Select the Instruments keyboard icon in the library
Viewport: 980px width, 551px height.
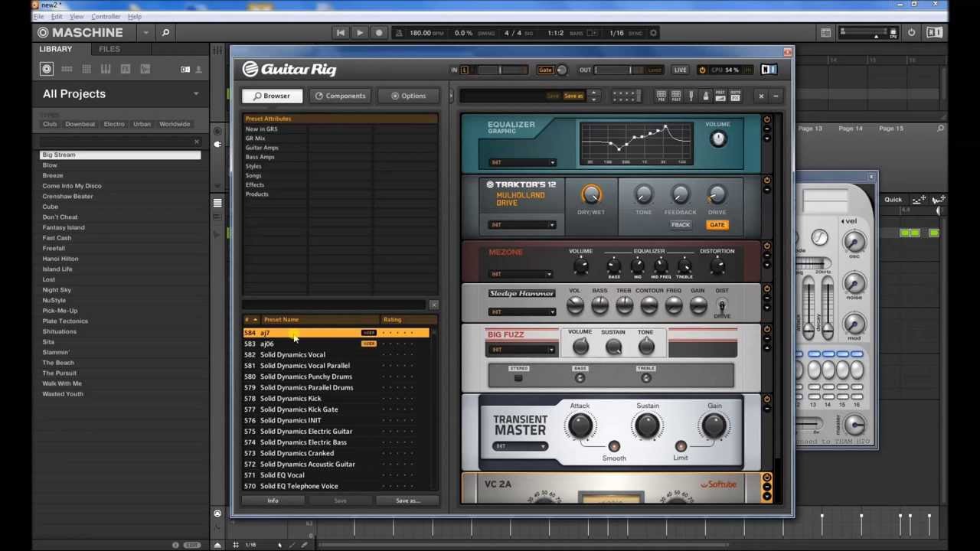(x=106, y=69)
